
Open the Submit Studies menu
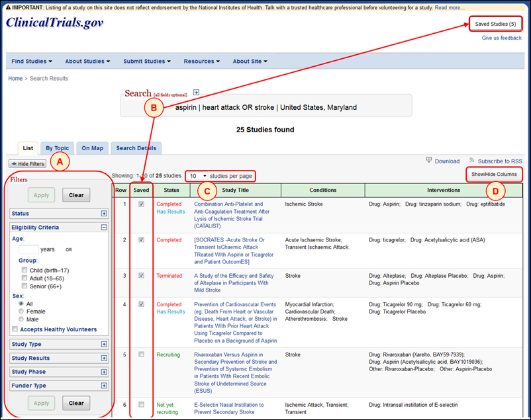coord(147,62)
